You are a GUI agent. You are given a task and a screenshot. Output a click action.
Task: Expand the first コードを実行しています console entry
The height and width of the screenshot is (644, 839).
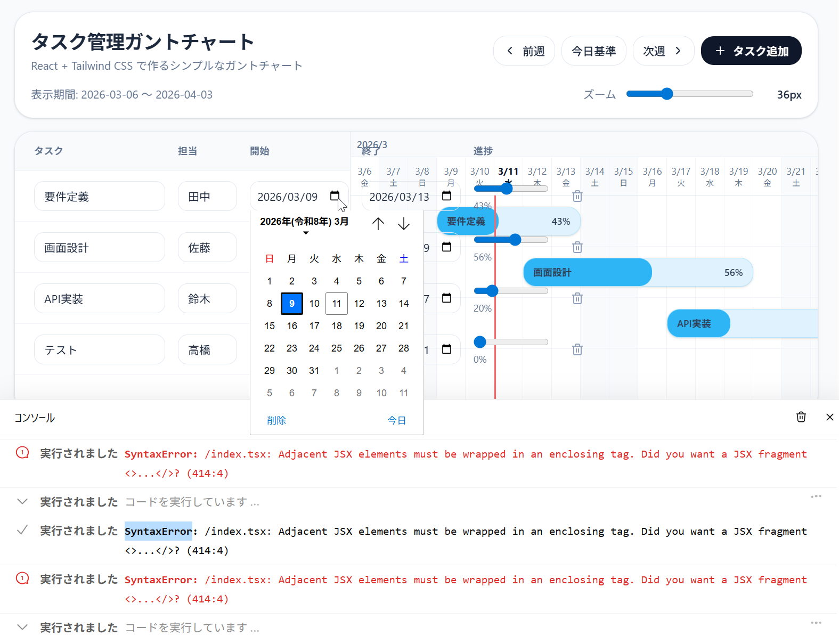pyautogui.click(x=22, y=501)
